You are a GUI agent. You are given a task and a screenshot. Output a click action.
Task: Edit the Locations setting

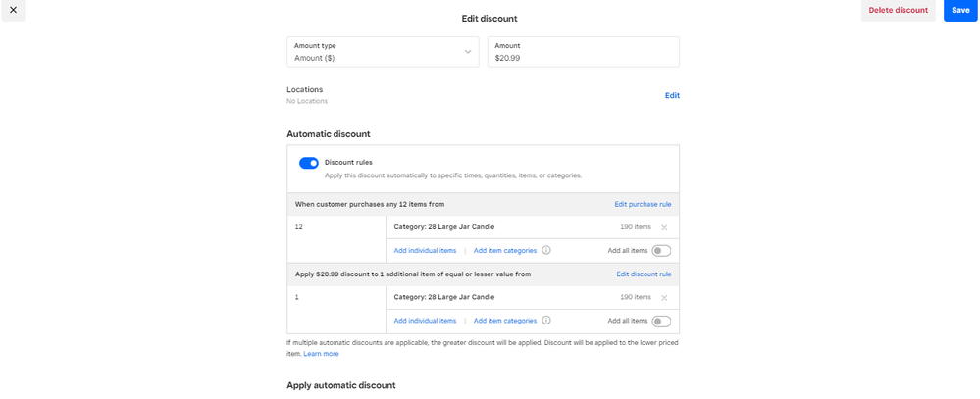click(x=672, y=95)
